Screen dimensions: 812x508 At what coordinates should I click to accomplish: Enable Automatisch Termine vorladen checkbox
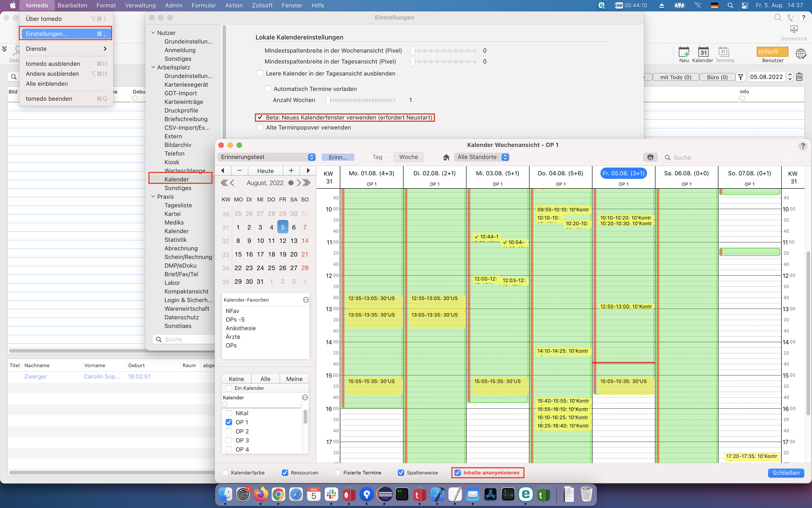coord(268,89)
